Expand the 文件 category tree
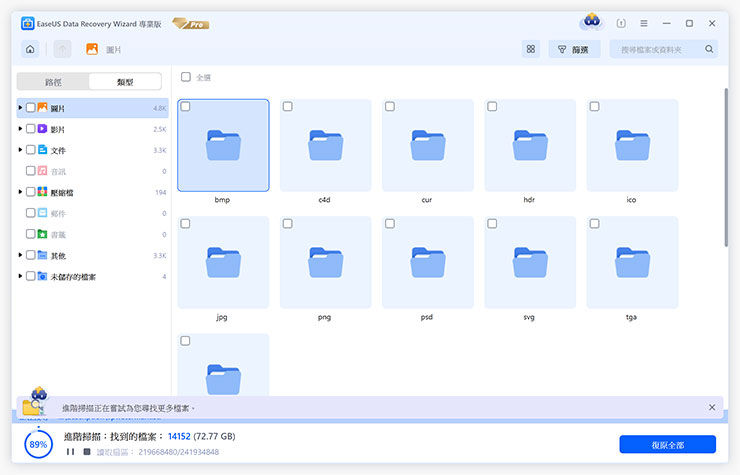Viewport: 740px width, 475px height. coord(20,150)
